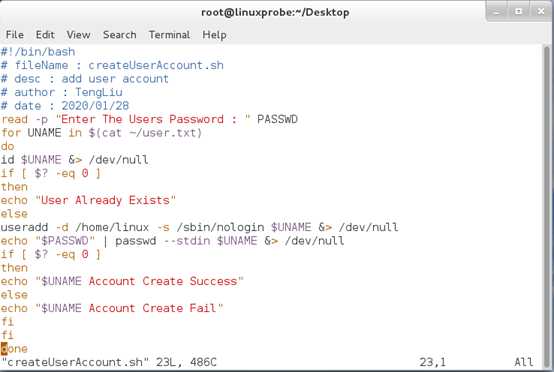554x372 pixels.
Task: Click the 'useradd' command
Action: pyautogui.click(x=24, y=227)
